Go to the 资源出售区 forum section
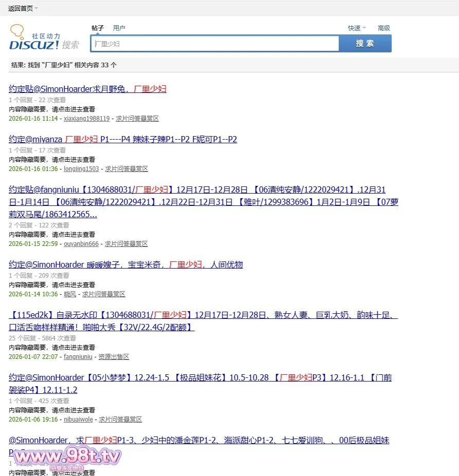The height and width of the screenshot is (476, 459). [x=114, y=357]
